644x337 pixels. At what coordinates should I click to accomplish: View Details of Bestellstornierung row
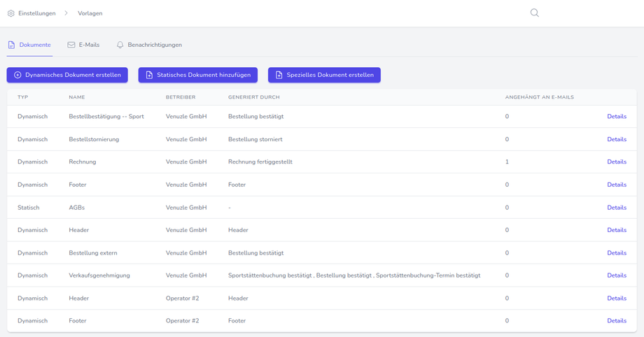(x=616, y=139)
